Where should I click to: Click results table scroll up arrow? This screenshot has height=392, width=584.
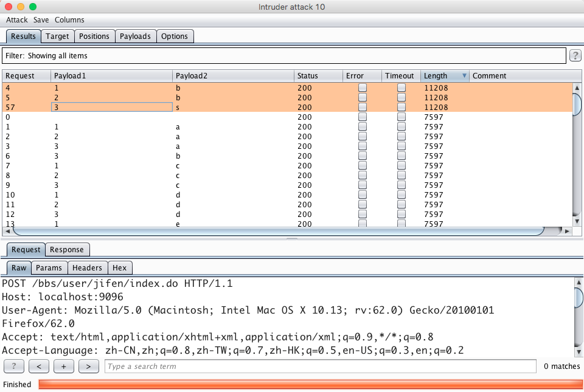(x=577, y=88)
